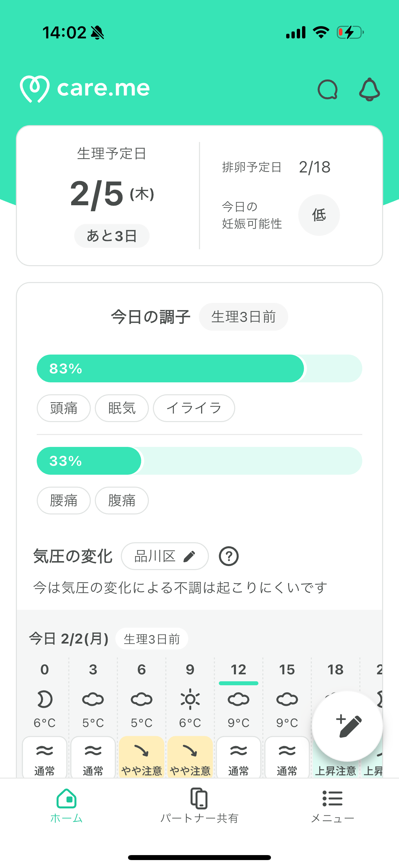Screen dimensions: 399x868
Task: Select the イライラ symptom chip
Action: [194, 408]
